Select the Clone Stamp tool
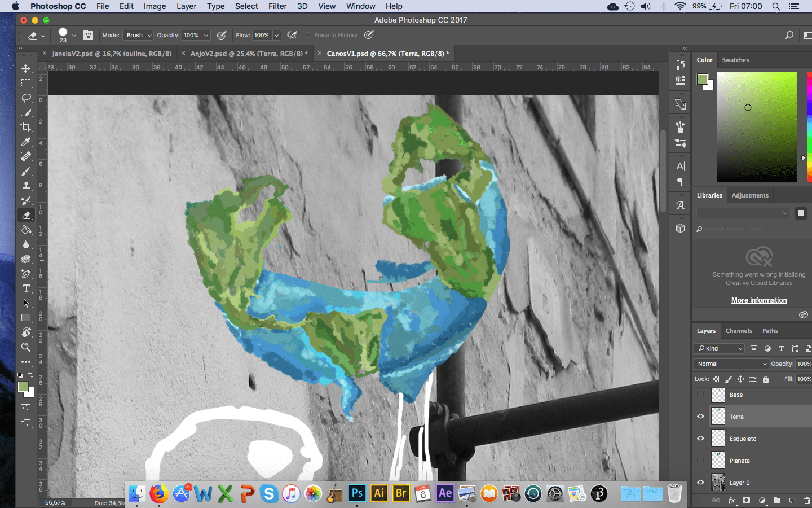 point(26,186)
